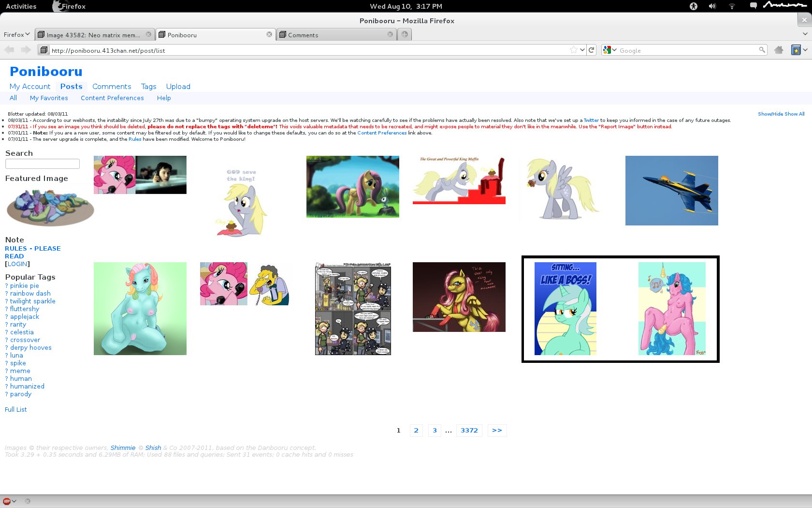Click the browser forward arrow

click(26, 50)
